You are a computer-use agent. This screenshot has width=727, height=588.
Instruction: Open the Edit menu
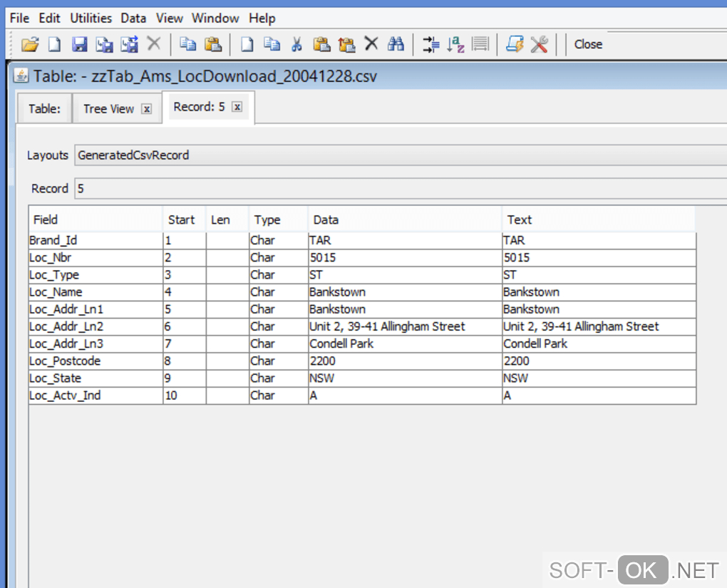[x=49, y=18]
